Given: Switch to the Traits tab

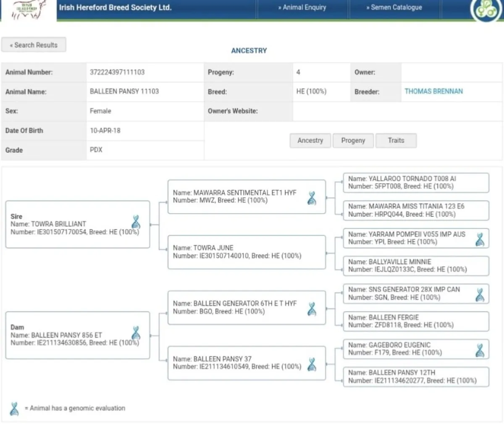Looking at the screenshot, I should coord(396,141).
